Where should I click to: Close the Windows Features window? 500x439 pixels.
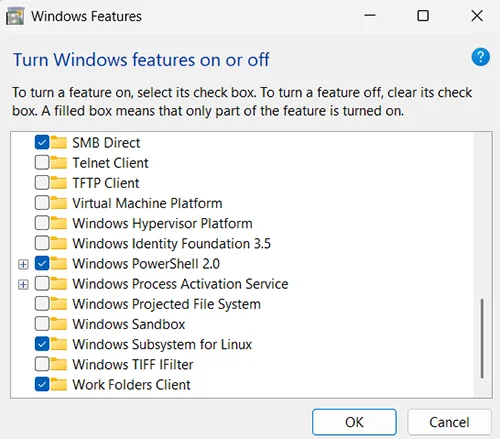pyautogui.click(x=477, y=16)
